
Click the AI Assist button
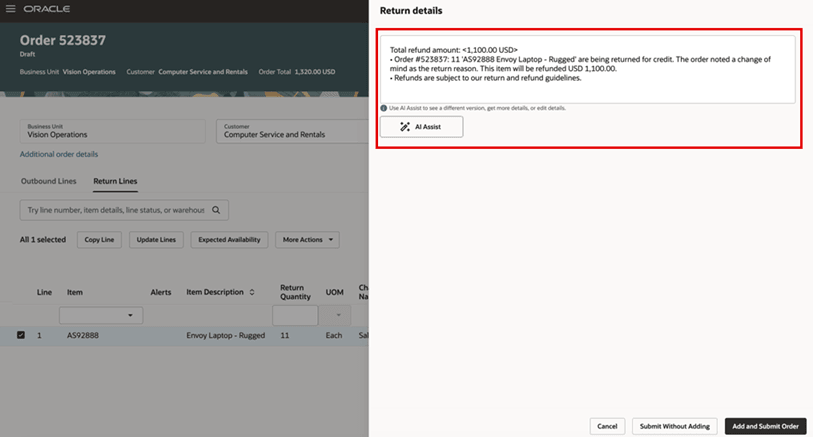click(x=422, y=126)
